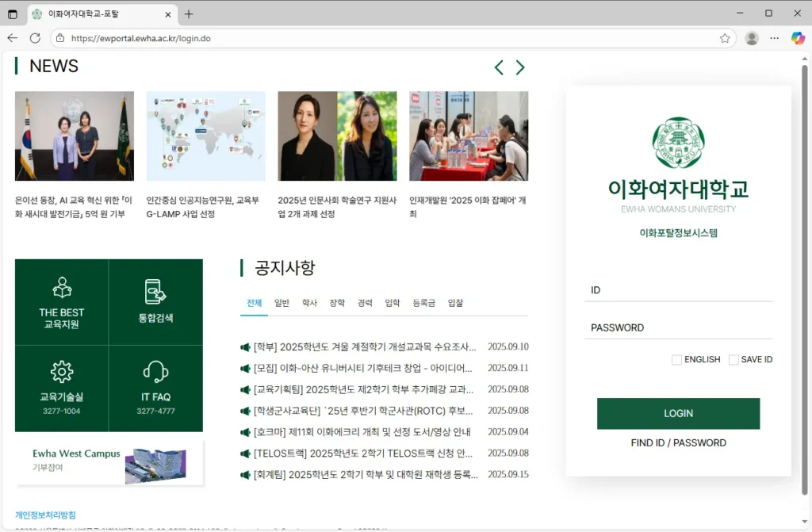
Task: Click the 2025.09.15 notice date
Action: (508, 474)
